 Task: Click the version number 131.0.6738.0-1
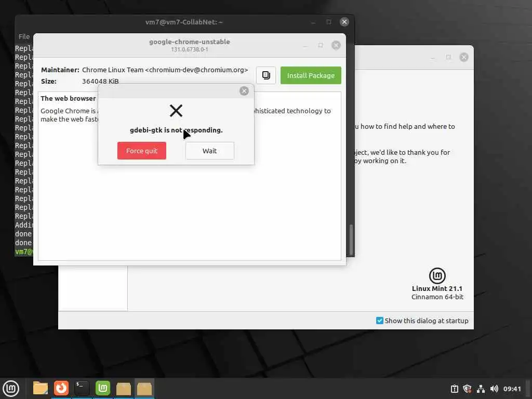tap(189, 49)
